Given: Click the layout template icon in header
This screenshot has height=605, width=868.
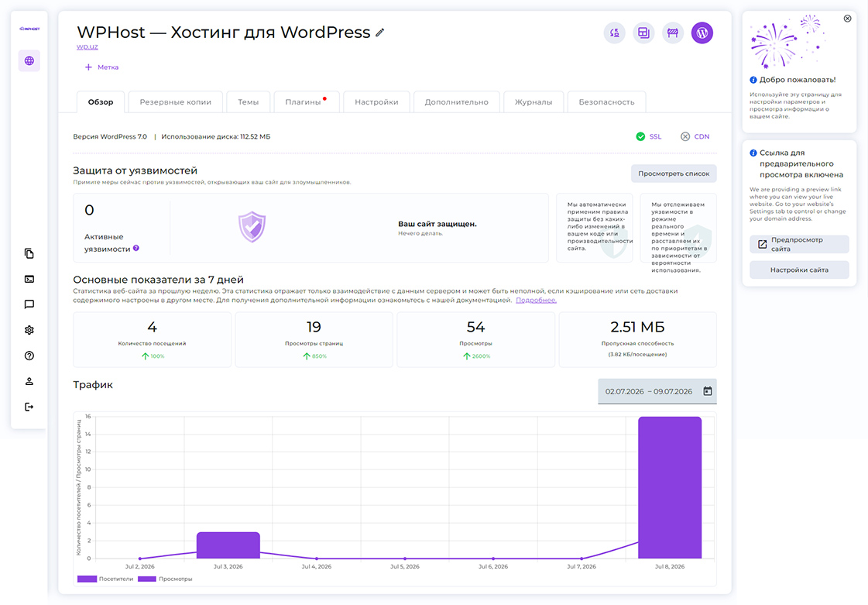Looking at the screenshot, I should [643, 33].
